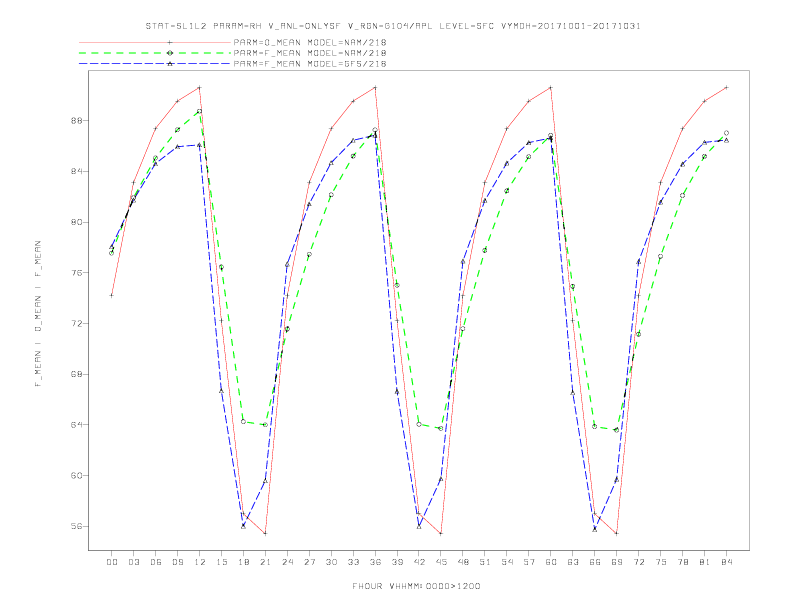The height and width of the screenshot is (612, 792).
Task: Click the x-axis tick label 57
Action: click(529, 562)
